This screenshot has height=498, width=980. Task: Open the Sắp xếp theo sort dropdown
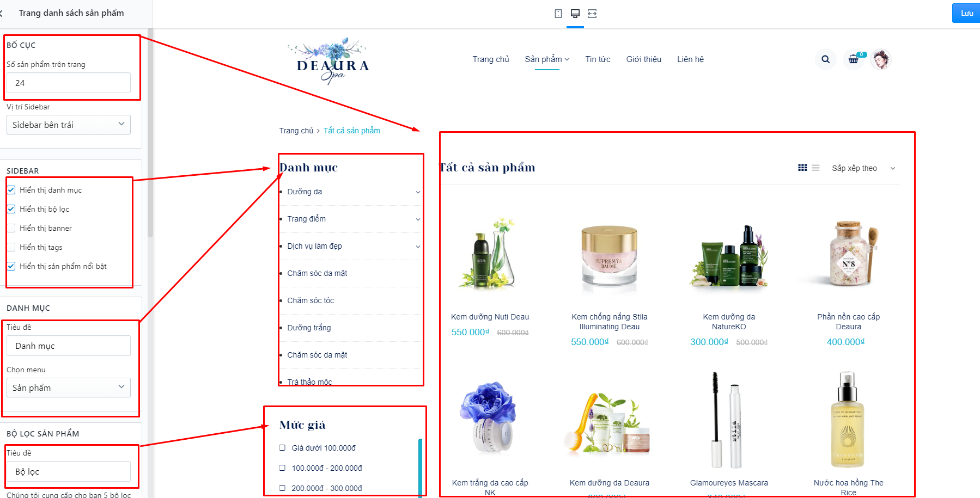(x=863, y=168)
